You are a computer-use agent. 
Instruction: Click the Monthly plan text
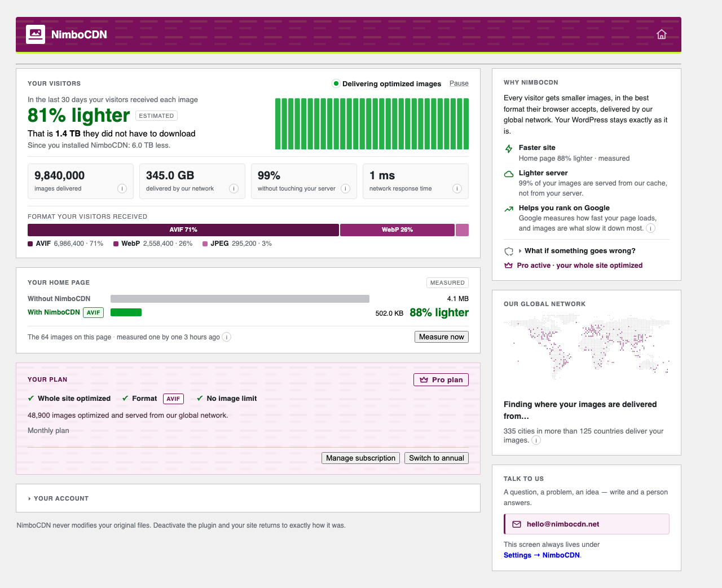coord(49,431)
